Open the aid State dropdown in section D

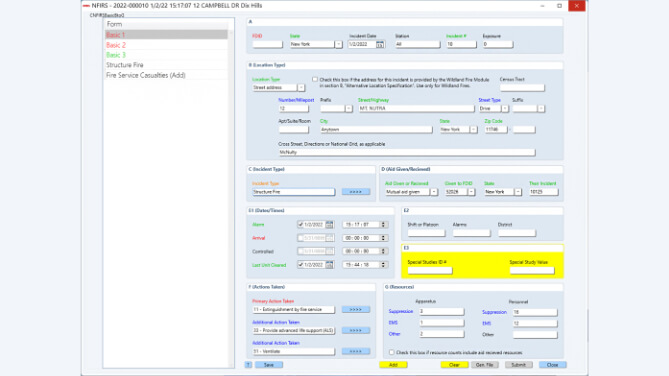pos(518,192)
